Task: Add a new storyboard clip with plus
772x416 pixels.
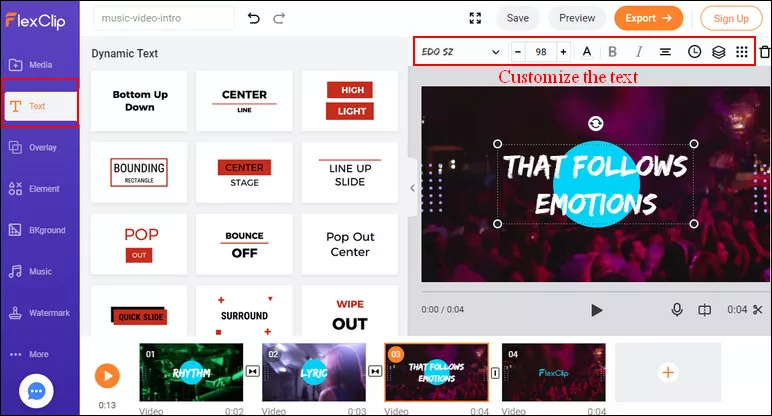Action: pos(668,372)
